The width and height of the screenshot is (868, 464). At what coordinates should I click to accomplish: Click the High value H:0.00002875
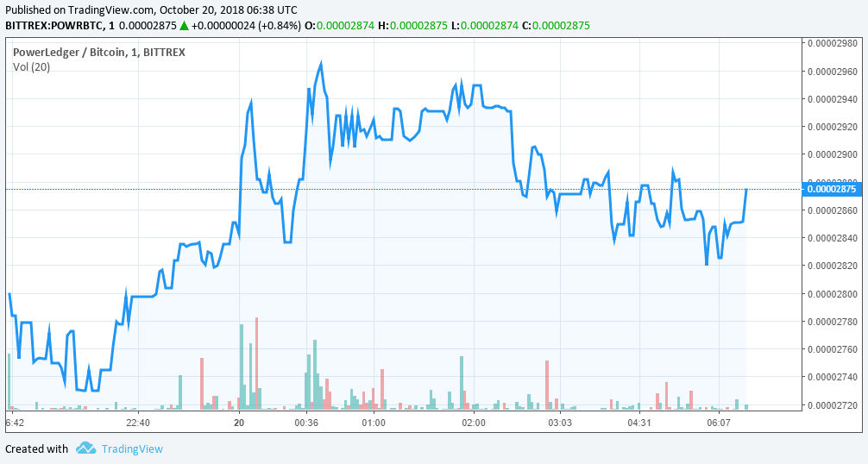(412, 25)
